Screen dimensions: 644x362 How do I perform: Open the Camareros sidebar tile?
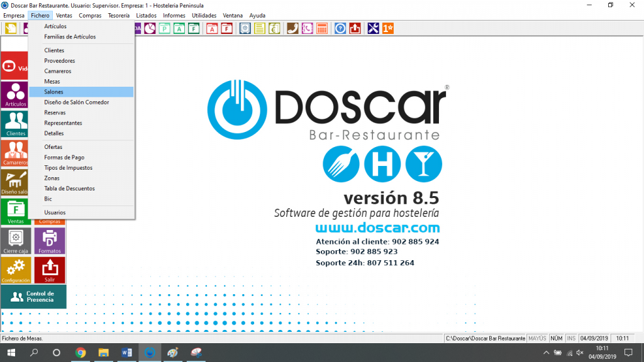[15, 153]
